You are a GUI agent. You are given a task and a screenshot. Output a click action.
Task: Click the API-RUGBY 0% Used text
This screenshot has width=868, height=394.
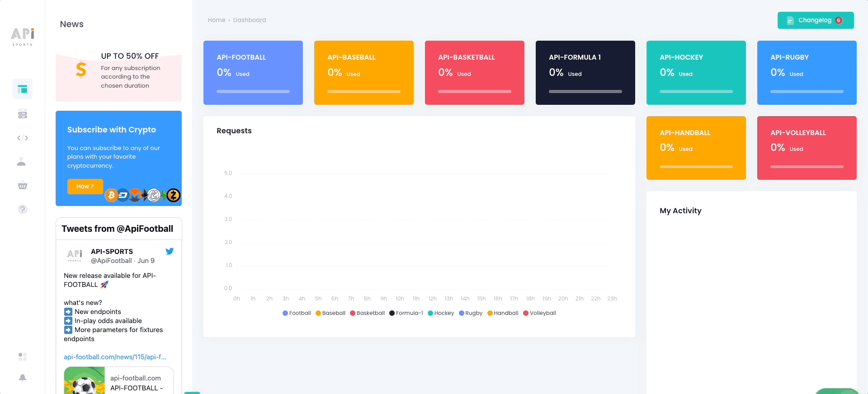787,73
